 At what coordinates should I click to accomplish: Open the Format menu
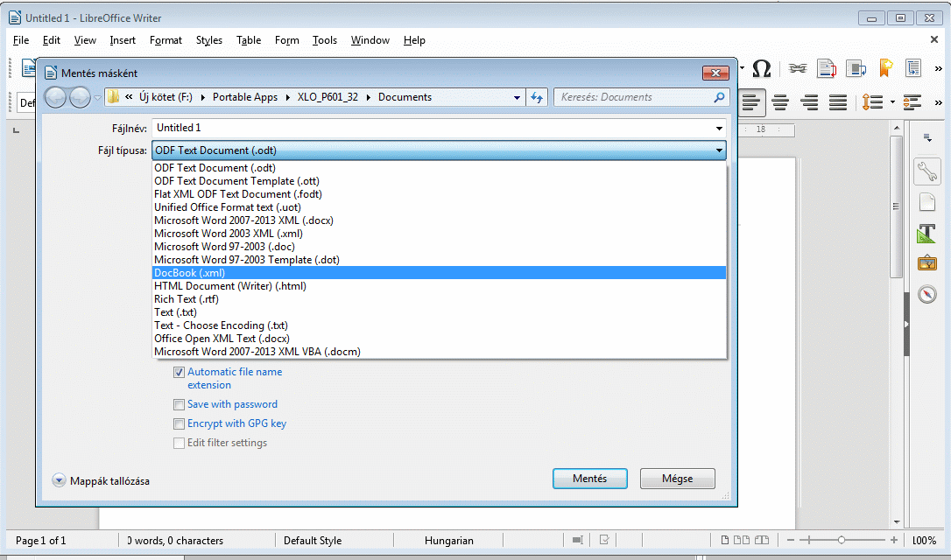click(166, 40)
